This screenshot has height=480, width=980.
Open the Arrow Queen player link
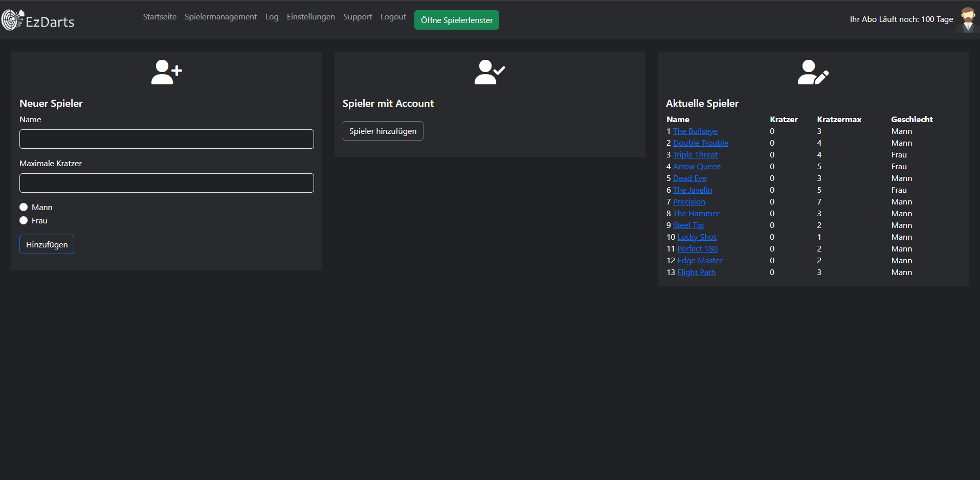[x=697, y=167]
